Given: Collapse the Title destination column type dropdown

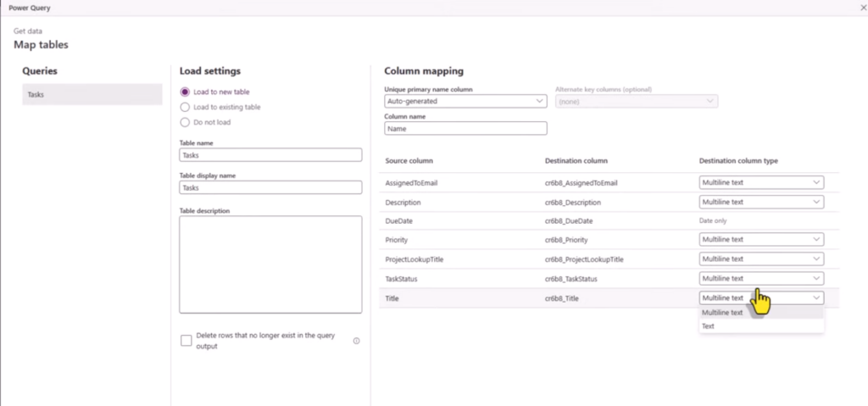Looking at the screenshot, I should tap(761, 298).
